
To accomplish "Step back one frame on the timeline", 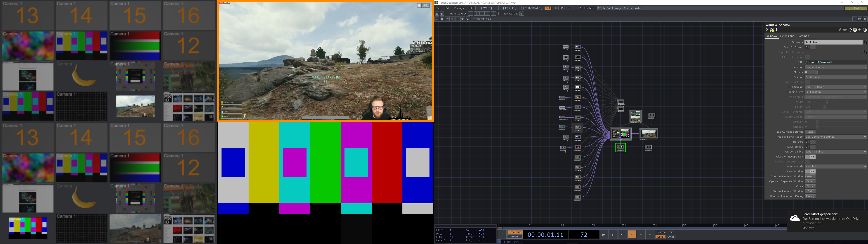I will tap(622, 235).
